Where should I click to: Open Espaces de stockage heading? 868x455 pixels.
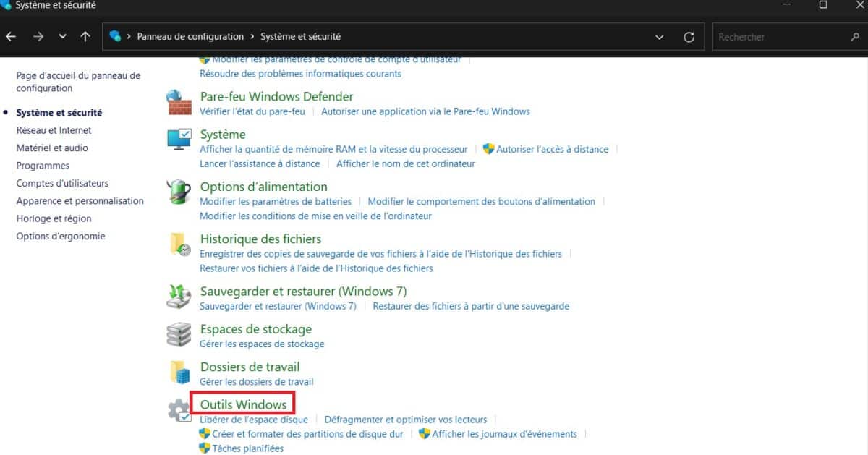coord(256,329)
